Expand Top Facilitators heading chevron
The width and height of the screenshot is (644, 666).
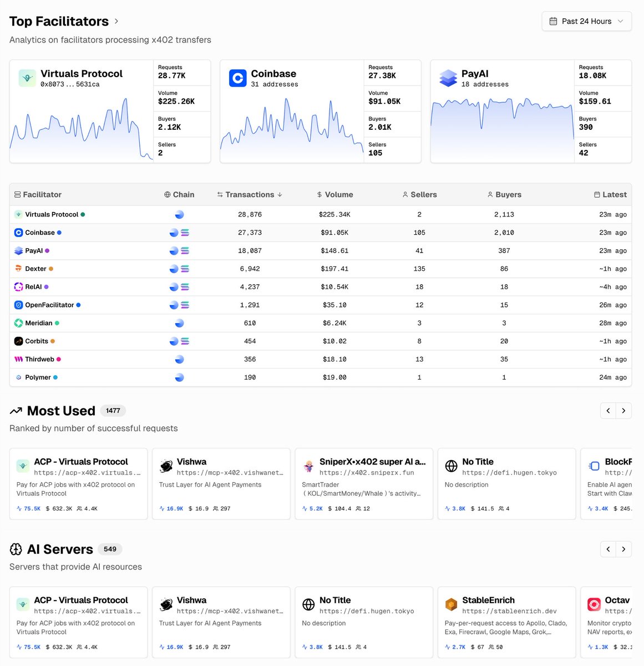[116, 21]
